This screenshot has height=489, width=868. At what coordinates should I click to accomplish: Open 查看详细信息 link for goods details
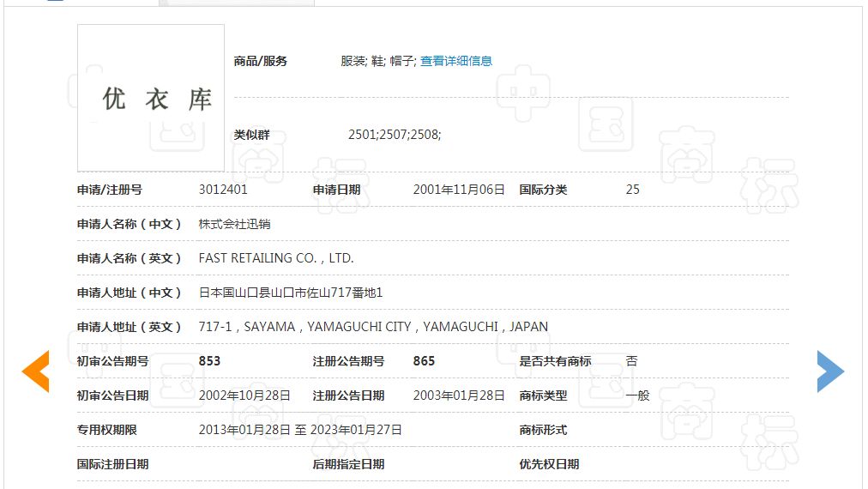pos(456,61)
